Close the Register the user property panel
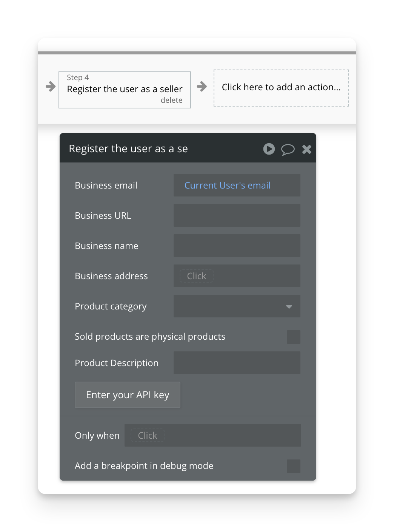The image size is (394, 532). 306,149
